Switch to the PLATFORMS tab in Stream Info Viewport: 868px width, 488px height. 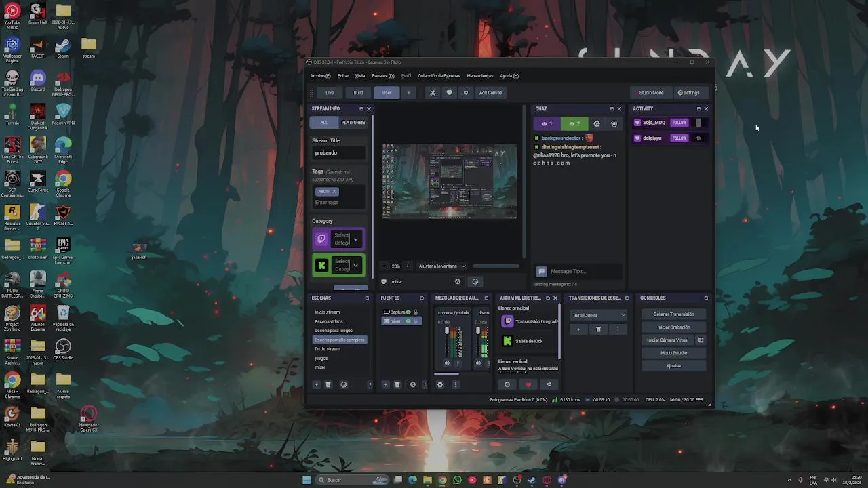[353, 123]
